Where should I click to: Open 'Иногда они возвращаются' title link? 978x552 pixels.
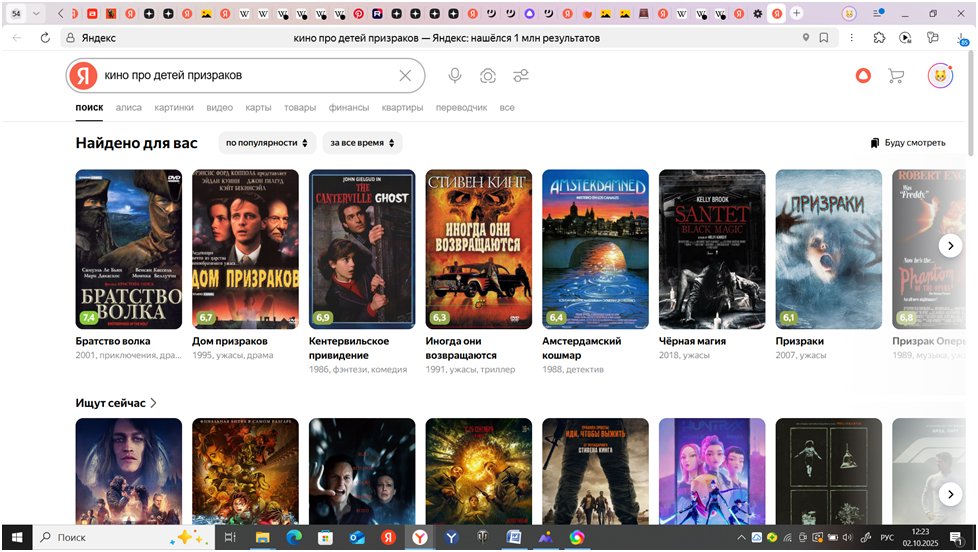pos(461,348)
